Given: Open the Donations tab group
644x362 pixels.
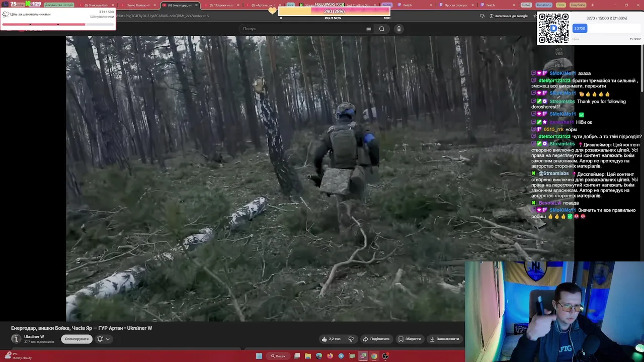Looking at the screenshot, I should coord(543,5).
